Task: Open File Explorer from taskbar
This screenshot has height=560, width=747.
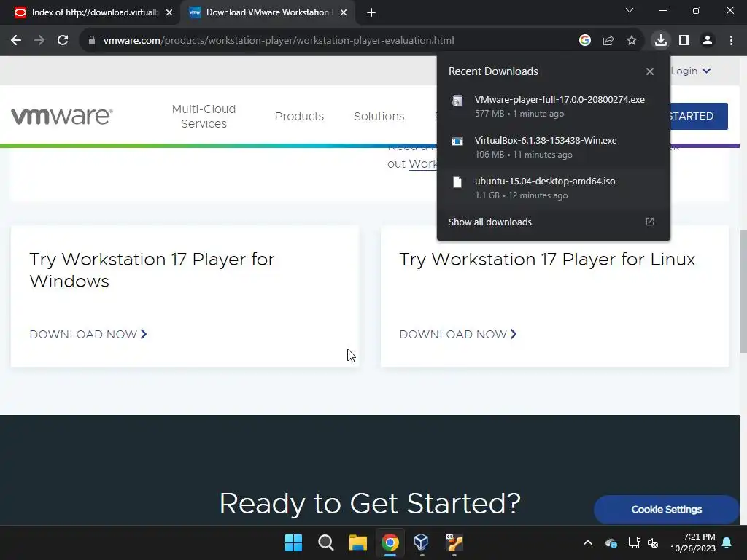Action: click(357, 542)
